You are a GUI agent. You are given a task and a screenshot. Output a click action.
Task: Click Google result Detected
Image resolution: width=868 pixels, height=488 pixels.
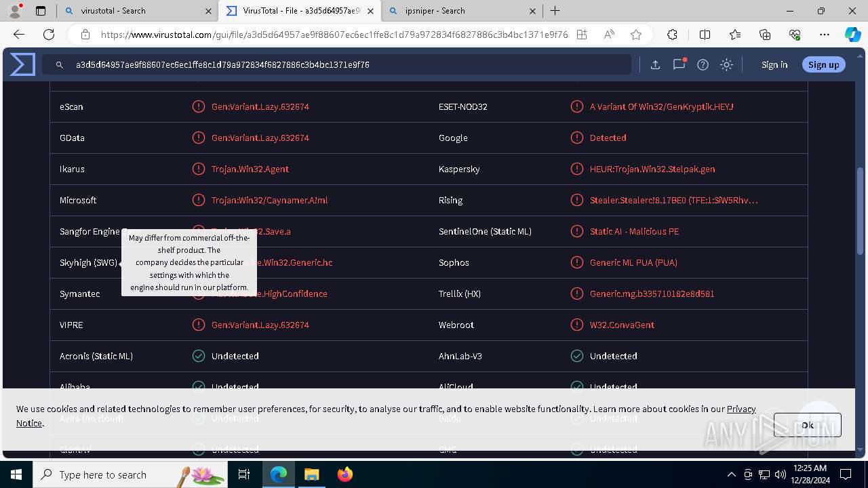click(608, 138)
